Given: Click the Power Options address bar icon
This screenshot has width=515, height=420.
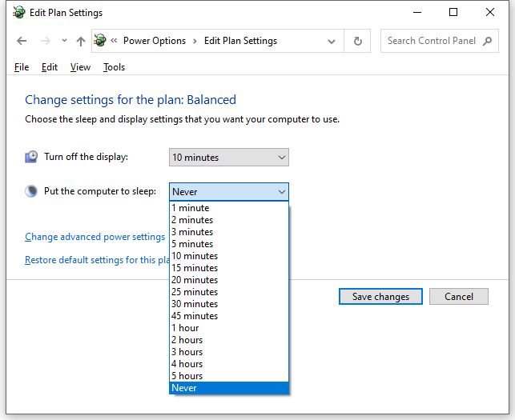Looking at the screenshot, I should (100, 40).
